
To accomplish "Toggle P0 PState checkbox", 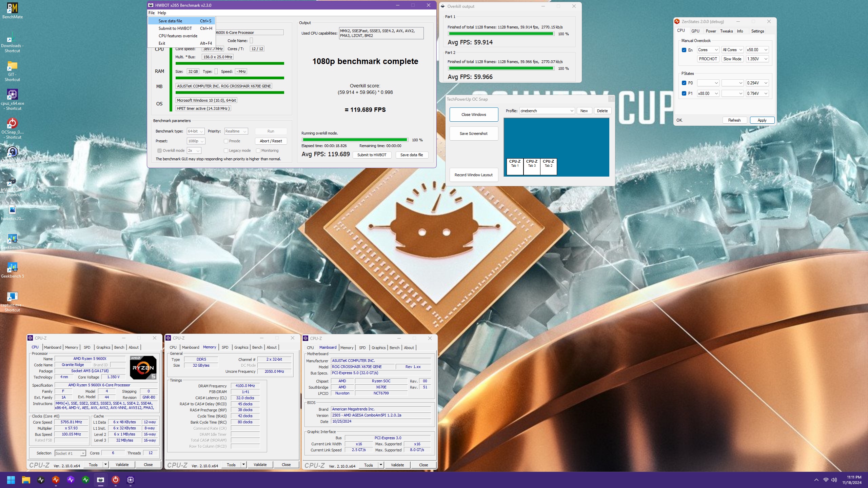I will (684, 83).
